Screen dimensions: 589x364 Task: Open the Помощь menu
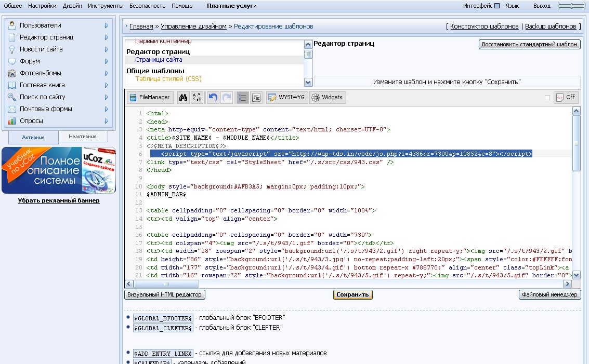182,6
